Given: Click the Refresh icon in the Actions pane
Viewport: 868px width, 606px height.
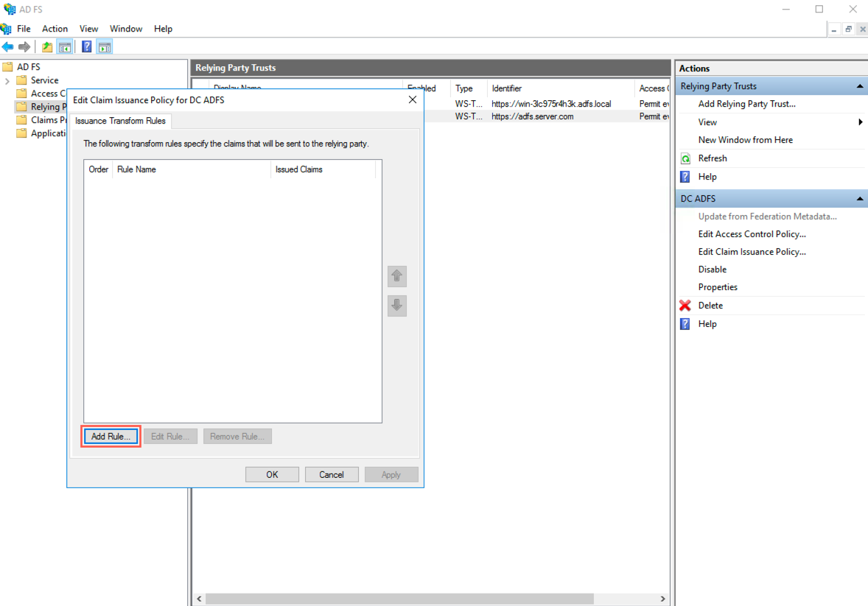Looking at the screenshot, I should click(686, 158).
